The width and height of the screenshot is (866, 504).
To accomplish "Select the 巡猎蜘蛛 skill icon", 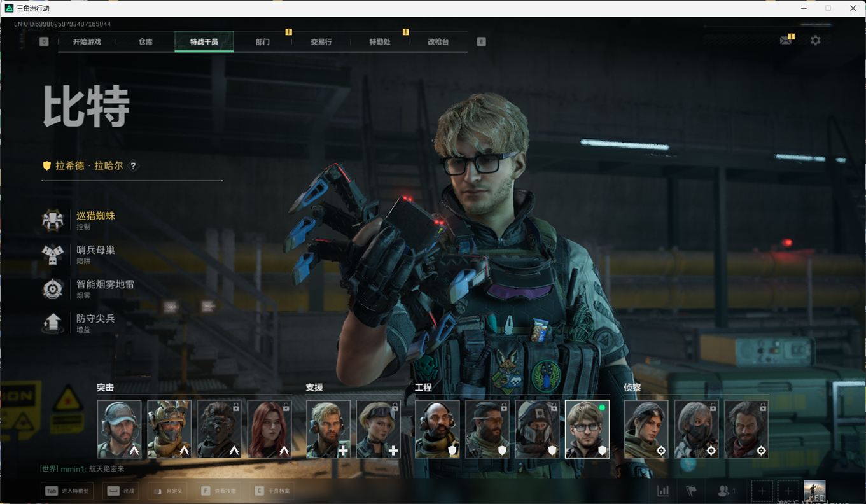I will [x=53, y=220].
